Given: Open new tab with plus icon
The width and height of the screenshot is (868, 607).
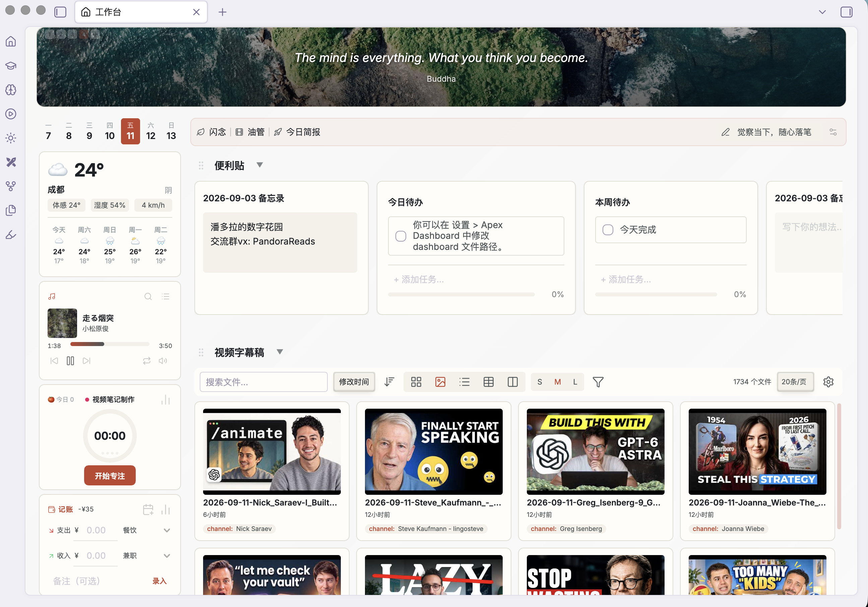Looking at the screenshot, I should (x=222, y=12).
